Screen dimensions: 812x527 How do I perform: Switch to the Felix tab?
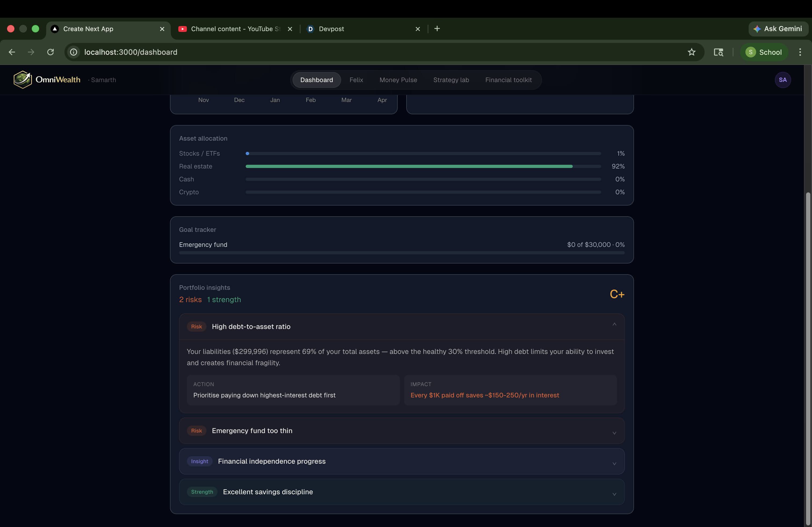click(356, 80)
